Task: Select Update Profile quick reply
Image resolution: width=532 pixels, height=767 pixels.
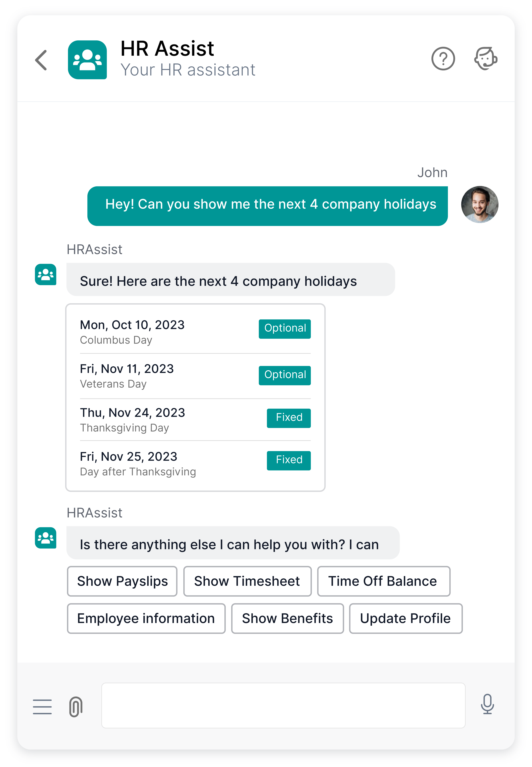Action: pyautogui.click(x=406, y=619)
